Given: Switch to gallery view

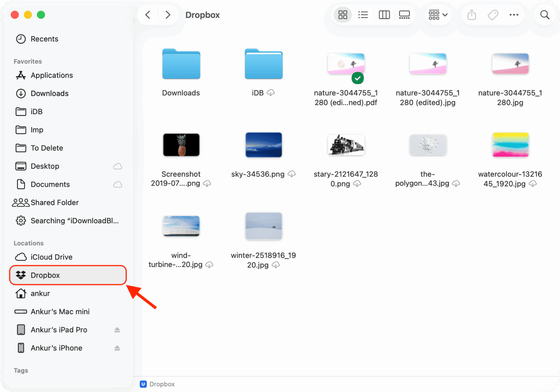Looking at the screenshot, I should [404, 15].
